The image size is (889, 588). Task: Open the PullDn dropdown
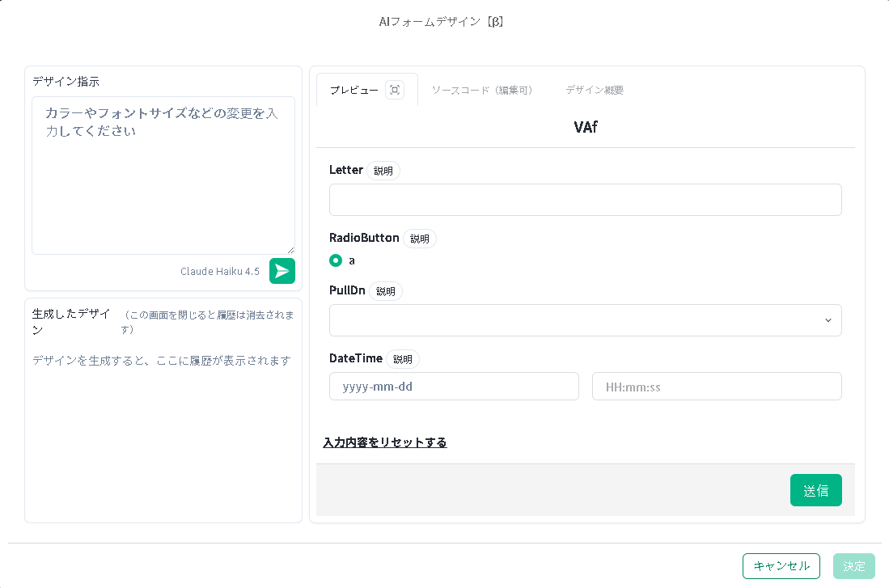click(585, 320)
